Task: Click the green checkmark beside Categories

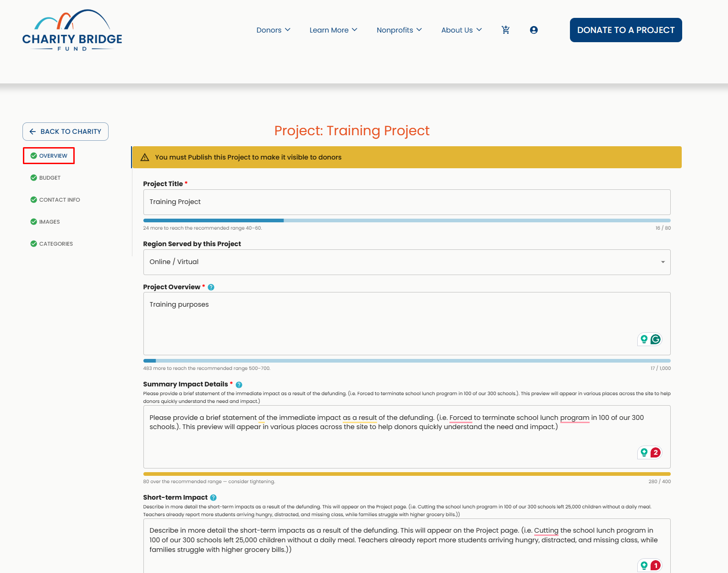Action: 33,244
